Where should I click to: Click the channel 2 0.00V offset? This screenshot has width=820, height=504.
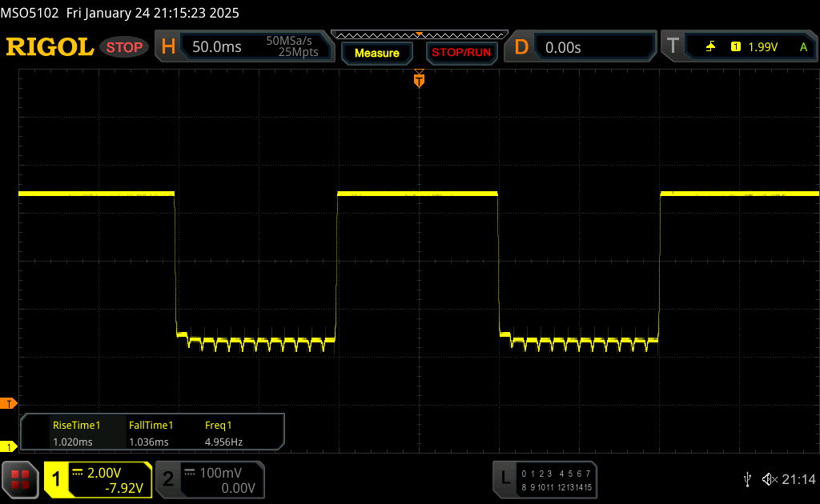point(238,488)
